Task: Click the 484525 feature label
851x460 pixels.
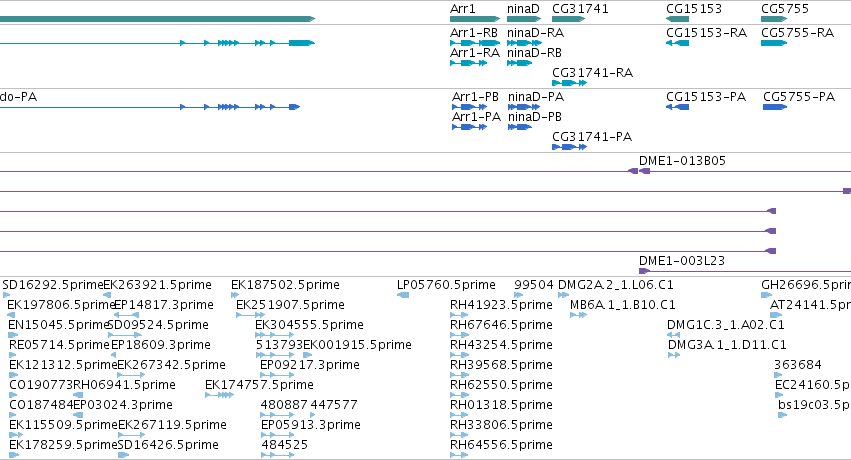Action: 284,445
